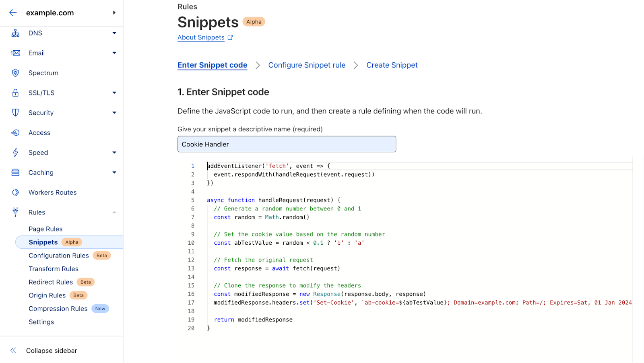Open the About Snippets link
The height and width of the screenshot is (363, 644).
tap(201, 37)
